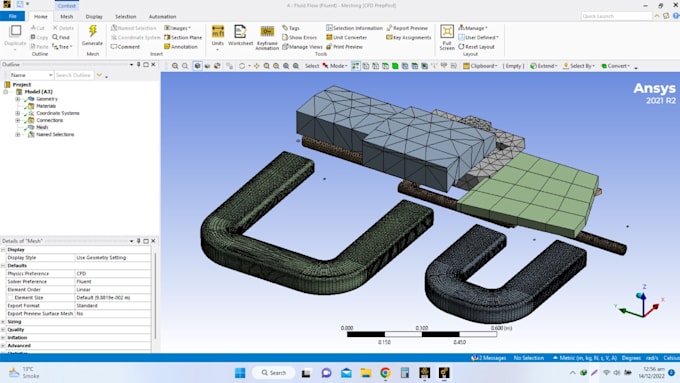Click the Quick Launch search box
680x383 pixels.
click(x=616, y=16)
